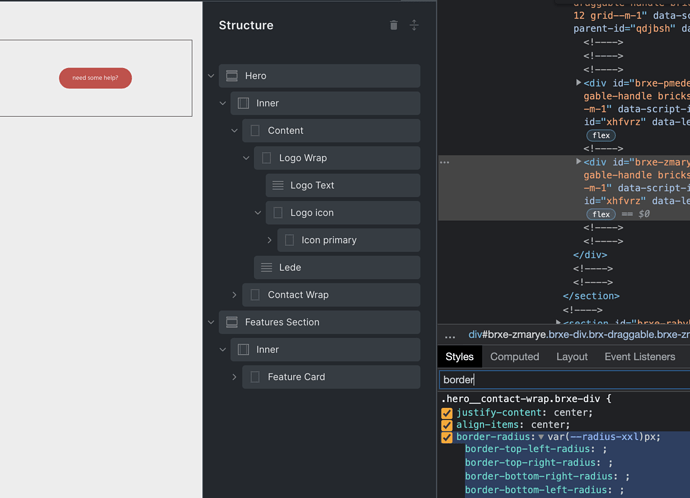Uncheck the border-radius declaration checkbox
The width and height of the screenshot is (690, 498).
(x=447, y=437)
